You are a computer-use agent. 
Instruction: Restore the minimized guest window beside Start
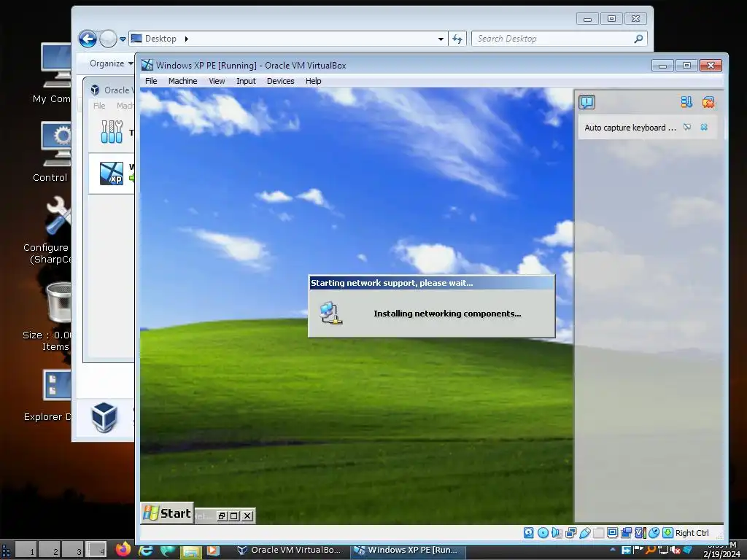tap(222, 516)
